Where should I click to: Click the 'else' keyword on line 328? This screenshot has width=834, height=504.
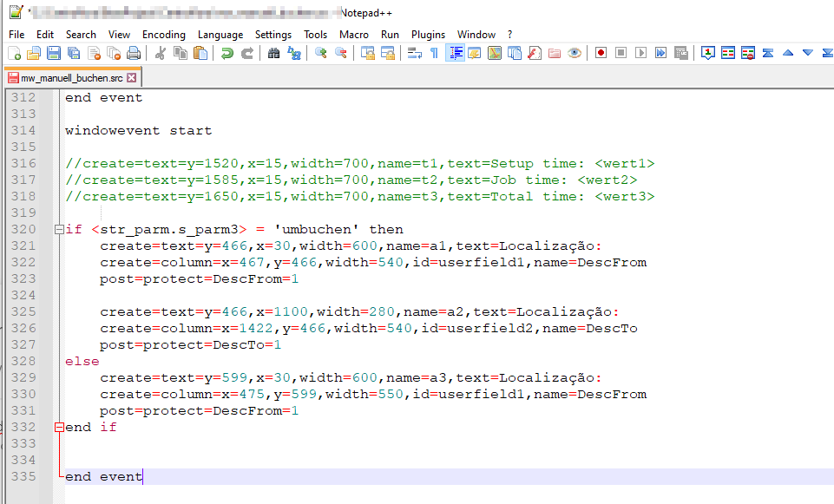click(82, 362)
